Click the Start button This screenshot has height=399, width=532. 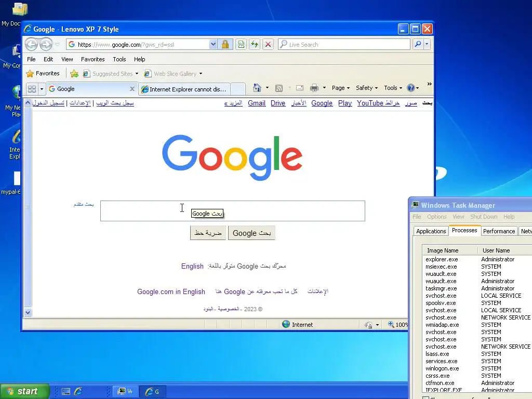pos(24,391)
